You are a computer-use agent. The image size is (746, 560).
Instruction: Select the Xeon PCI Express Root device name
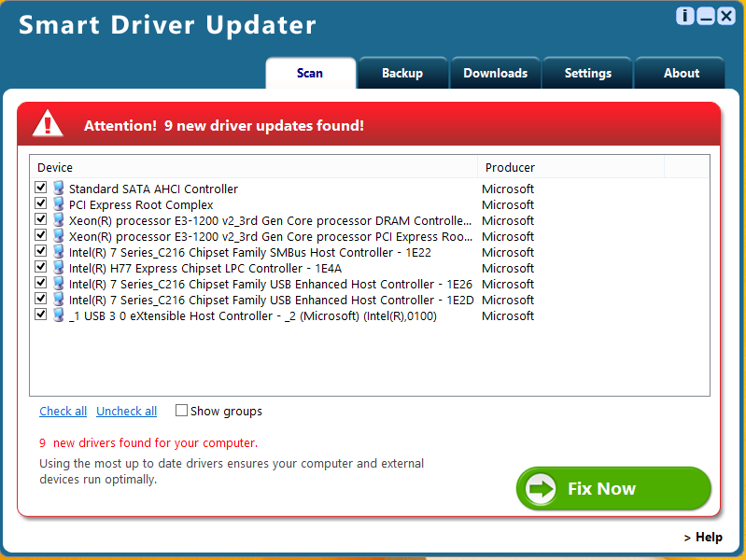click(271, 236)
